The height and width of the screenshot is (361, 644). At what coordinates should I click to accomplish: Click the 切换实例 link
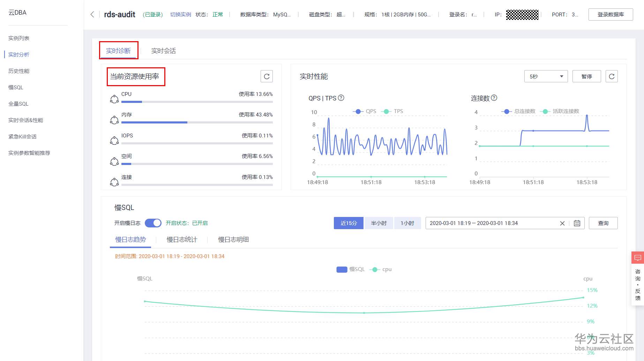[x=181, y=15]
